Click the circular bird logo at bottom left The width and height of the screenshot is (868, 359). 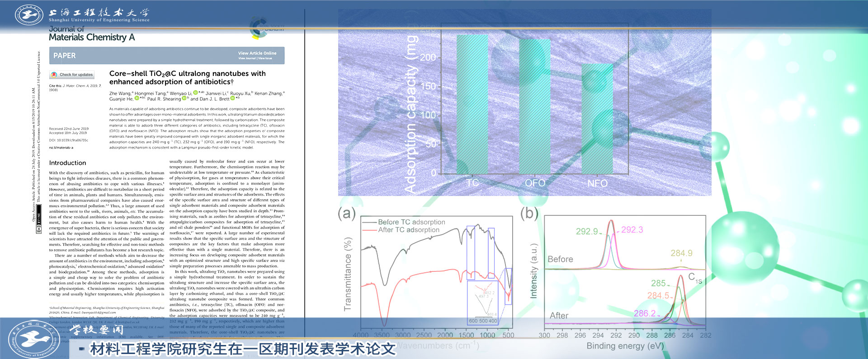(x=33, y=340)
